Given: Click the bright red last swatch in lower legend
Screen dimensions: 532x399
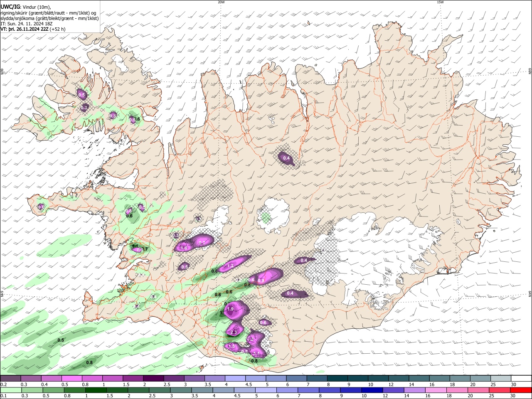Looking at the screenshot, I should [520, 390].
